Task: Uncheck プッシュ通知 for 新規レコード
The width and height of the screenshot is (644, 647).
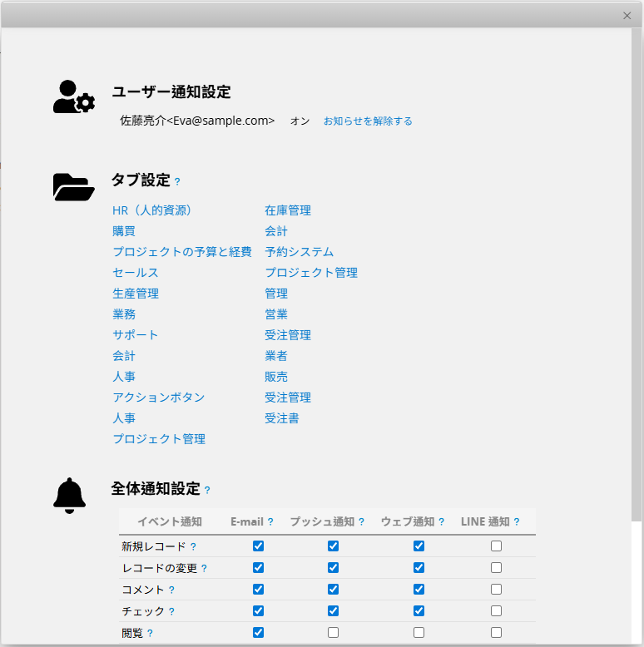Action: point(333,546)
